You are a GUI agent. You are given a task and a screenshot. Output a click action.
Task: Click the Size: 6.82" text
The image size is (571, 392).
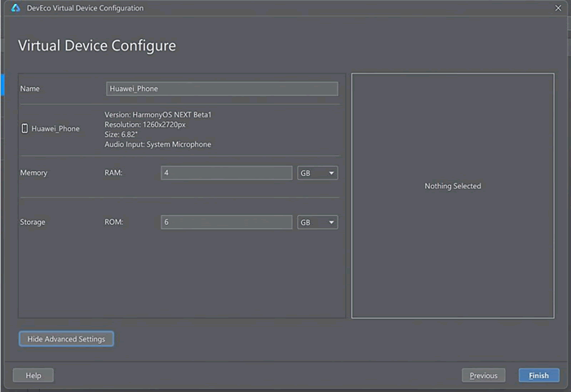coord(122,134)
